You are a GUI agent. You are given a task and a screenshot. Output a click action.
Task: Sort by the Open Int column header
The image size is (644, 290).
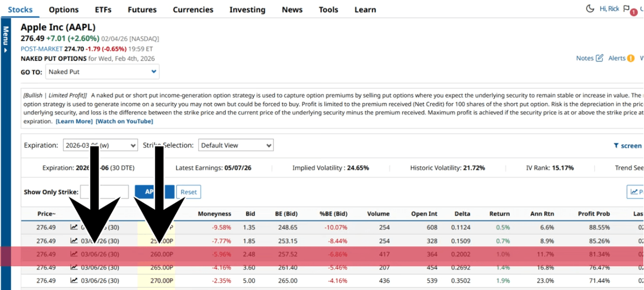point(424,214)
